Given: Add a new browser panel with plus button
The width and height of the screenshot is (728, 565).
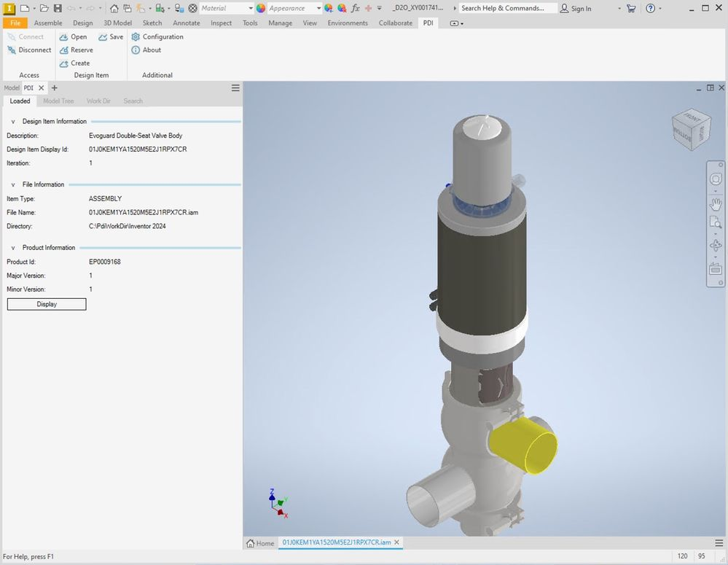Looking at the screenshot, I should [x=55, y=87].
